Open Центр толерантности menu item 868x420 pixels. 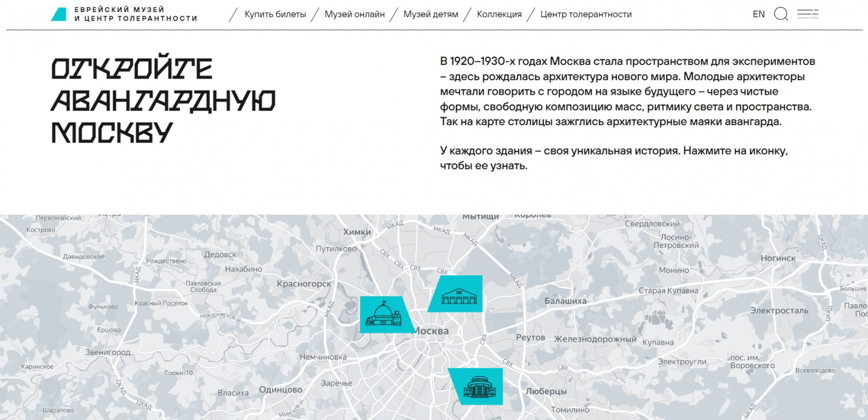pyautogui.click(x=586, y=14)
